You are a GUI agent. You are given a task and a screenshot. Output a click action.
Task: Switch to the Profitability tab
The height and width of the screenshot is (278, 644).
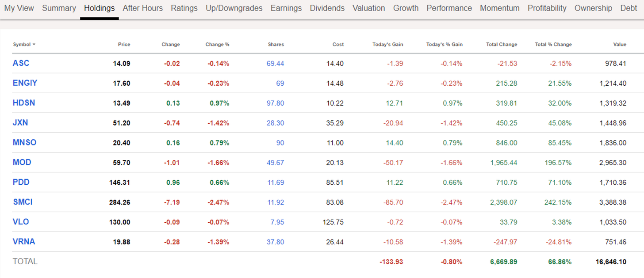547,8
